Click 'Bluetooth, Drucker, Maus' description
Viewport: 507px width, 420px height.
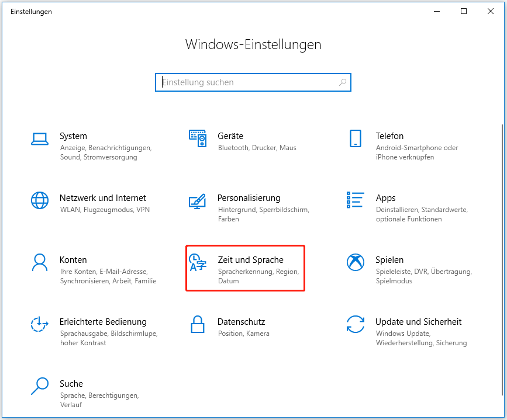[x=257, y=148]
